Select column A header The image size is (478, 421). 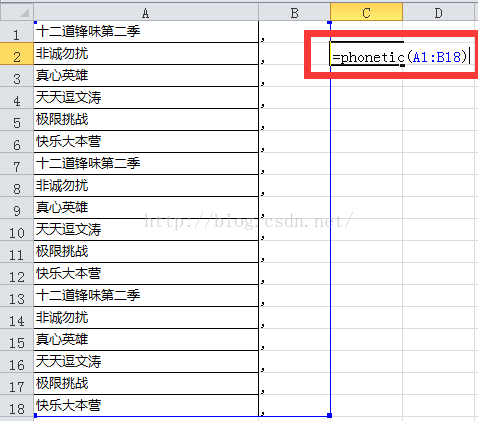[146, 13]
